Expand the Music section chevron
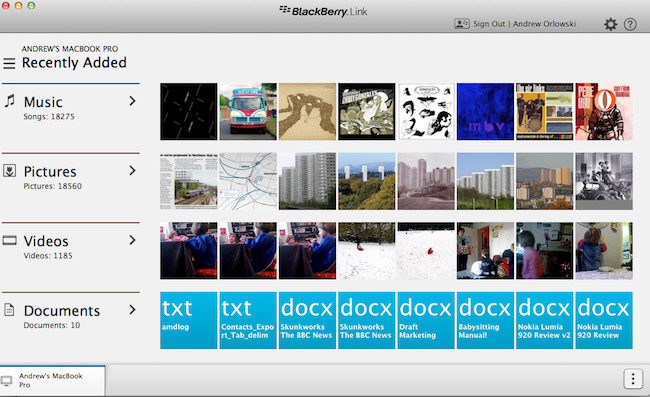The image size is (650, 397). (132, 101)
